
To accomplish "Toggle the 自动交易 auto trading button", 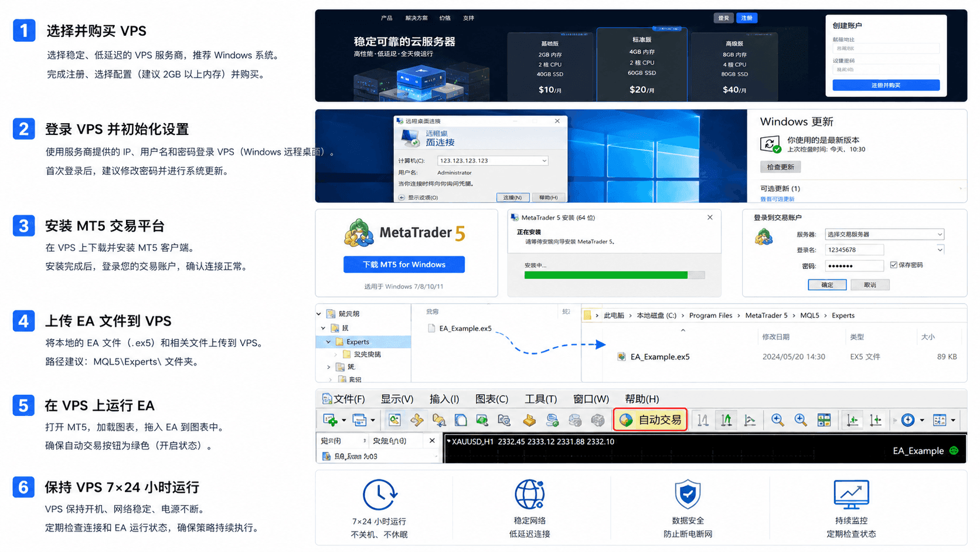I will click(651, 420).
